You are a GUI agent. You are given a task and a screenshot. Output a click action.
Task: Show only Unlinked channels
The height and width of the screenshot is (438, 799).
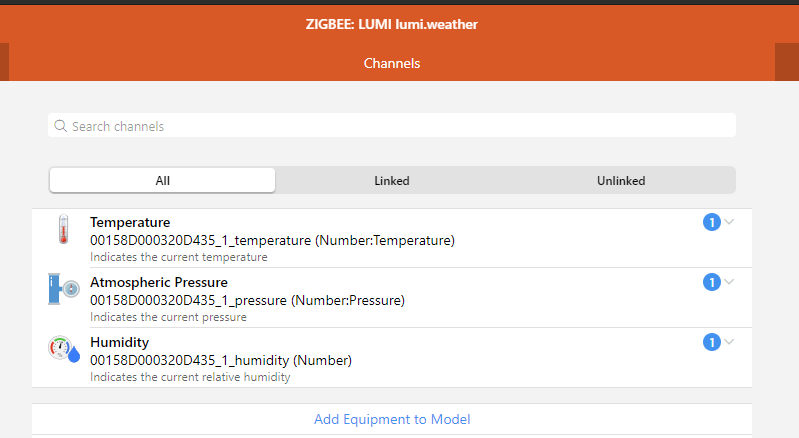(621, 181)
